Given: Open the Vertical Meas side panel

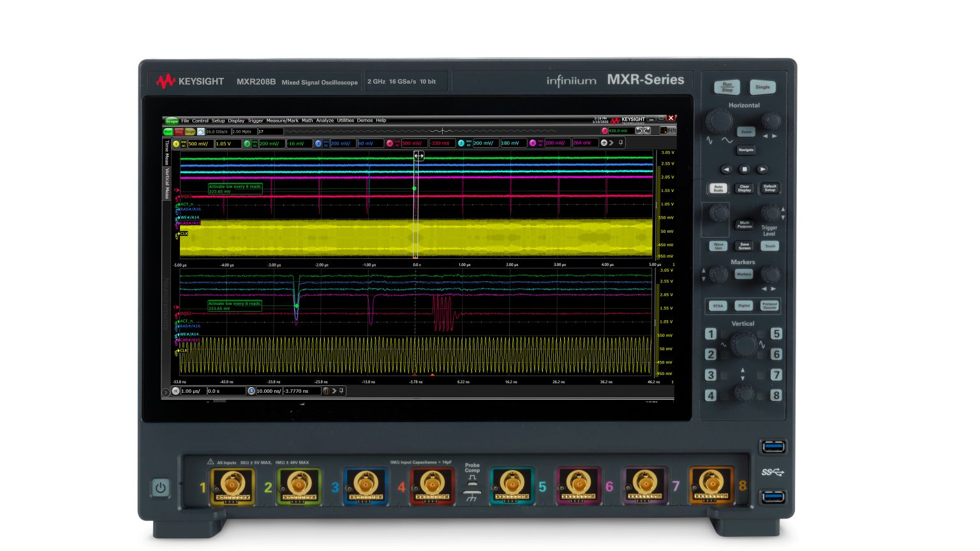Looking at the screenshot, I should coord(167,184).
